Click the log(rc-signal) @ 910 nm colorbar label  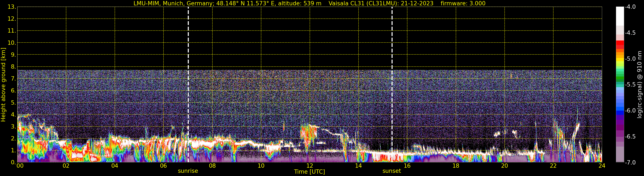coord(640,85)
